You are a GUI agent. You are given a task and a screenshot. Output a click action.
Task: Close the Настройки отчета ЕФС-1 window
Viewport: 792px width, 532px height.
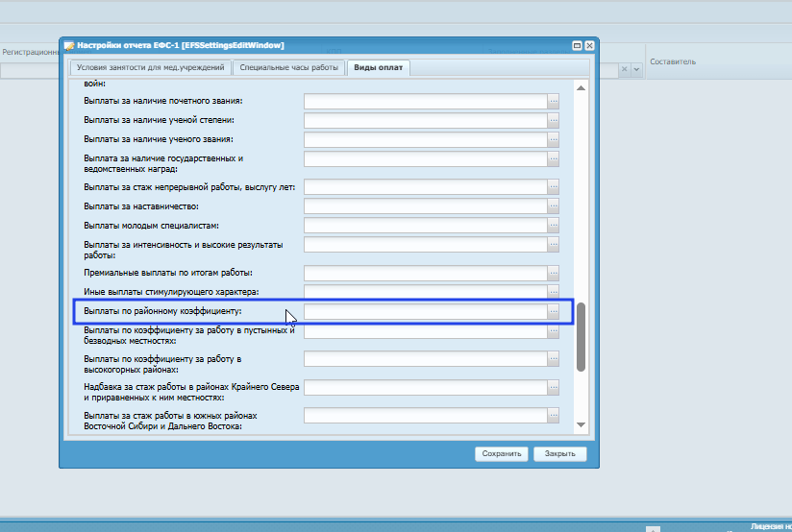click(x=589, y=45)
